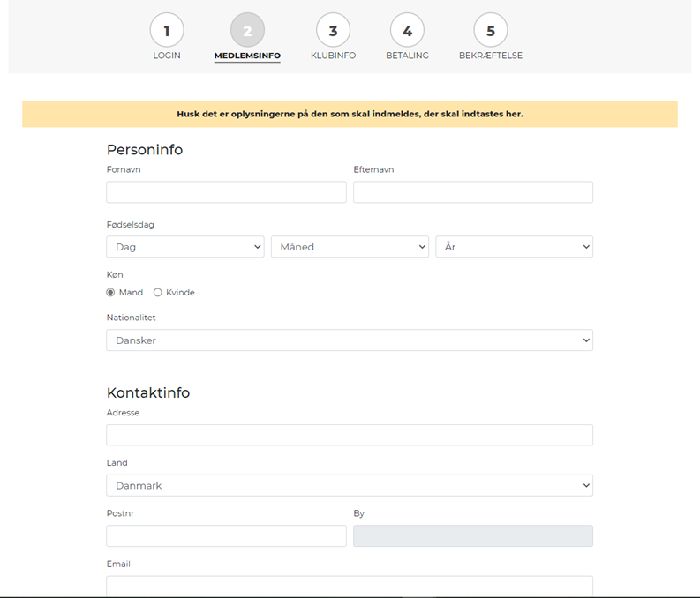This screenshot has width=700, height=598.
Task: Focus the Efternavn text field
Action: tap(473, 192)
